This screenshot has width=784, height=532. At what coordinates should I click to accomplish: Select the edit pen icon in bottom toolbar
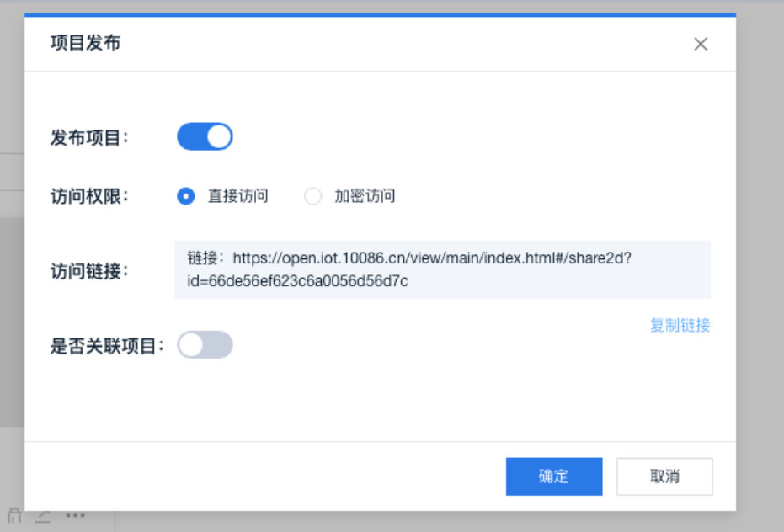42,516
